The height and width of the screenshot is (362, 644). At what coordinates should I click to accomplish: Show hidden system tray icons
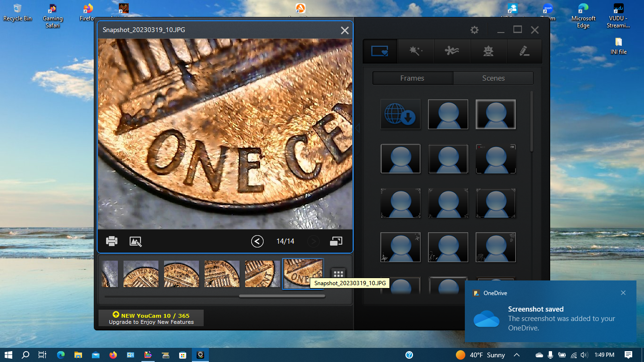[x=517, y=355]
